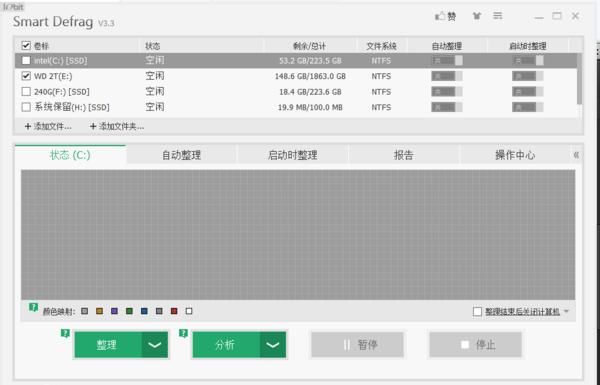Toggle 启动时整理 switch for WD 2T(E:)
Screen dimensions: 600x385
click(528, 76)
